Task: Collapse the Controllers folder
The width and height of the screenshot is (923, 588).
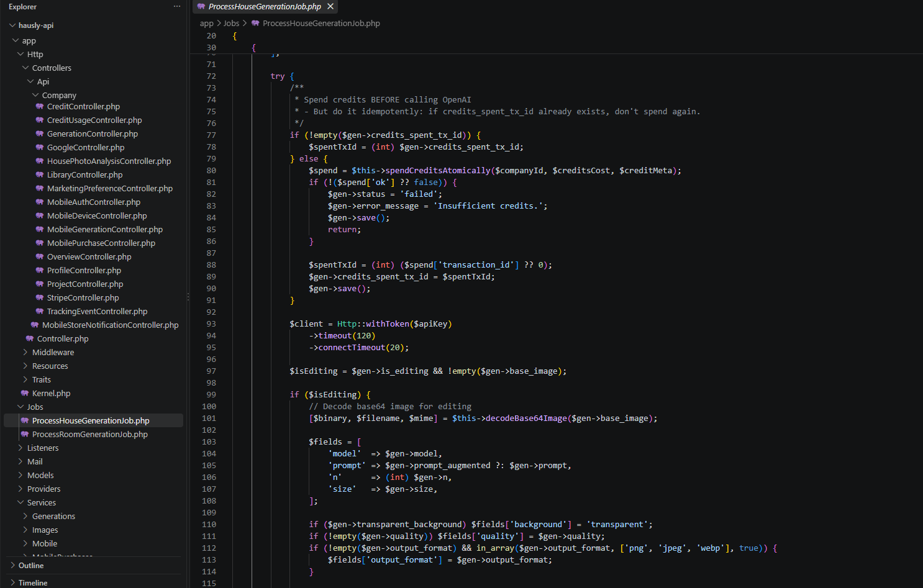Action: (x=25, y=68)
